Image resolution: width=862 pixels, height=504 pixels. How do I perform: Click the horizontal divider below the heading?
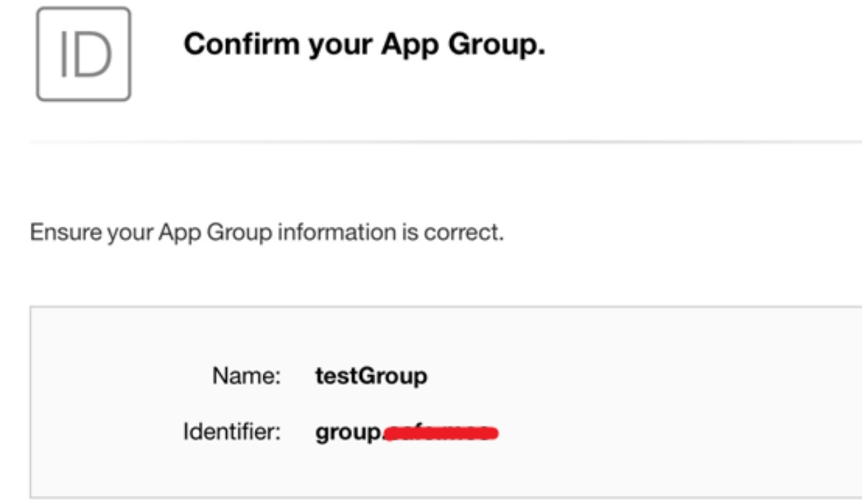click(x=445, y=142)
